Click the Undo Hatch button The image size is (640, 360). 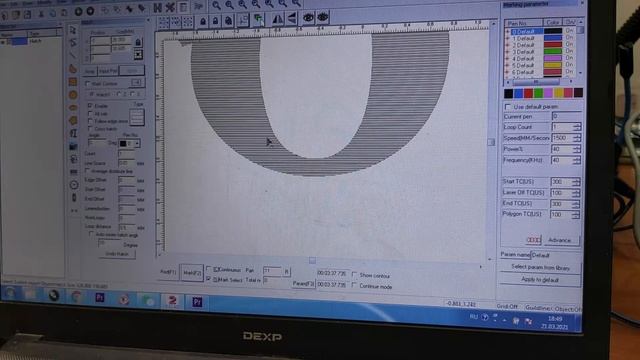pyautogui.click(x=117, y=254)
